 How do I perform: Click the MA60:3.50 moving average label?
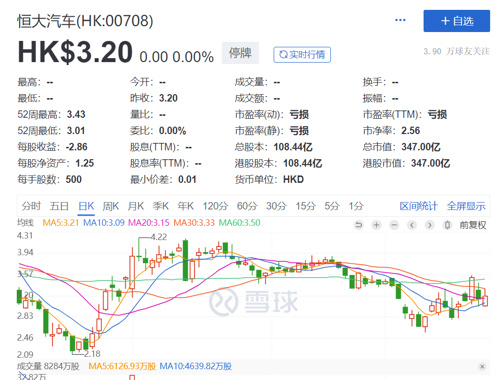point(239,223)
